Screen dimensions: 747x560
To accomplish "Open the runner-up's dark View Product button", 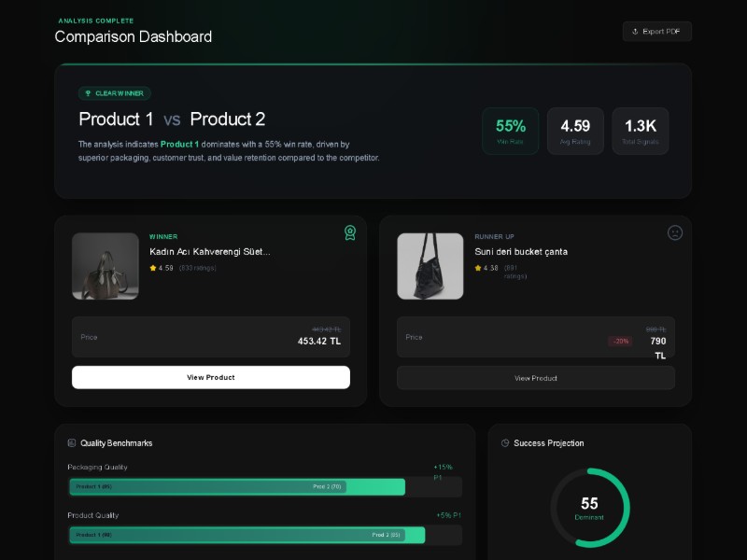I will click(x=536, y=378).
